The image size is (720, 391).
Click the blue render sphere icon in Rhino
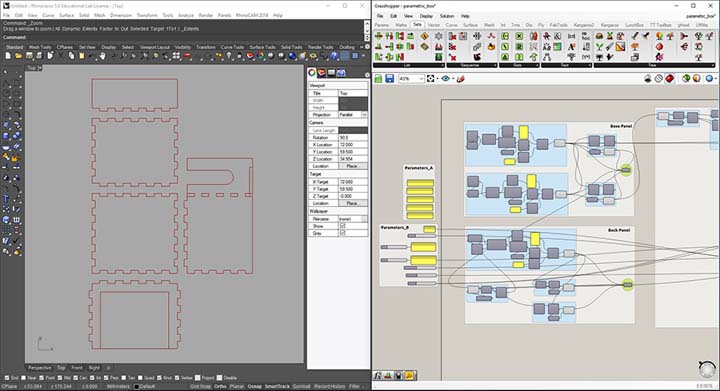(292, 56)
